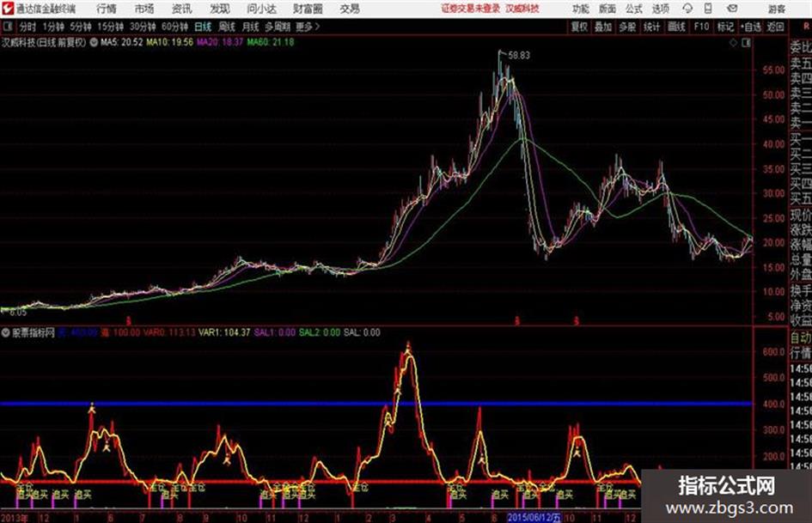The width and height of the screenshot is (812, 523).
Task: Open MA settings gear next to 汉威科技 title
Action: (94, 42)
